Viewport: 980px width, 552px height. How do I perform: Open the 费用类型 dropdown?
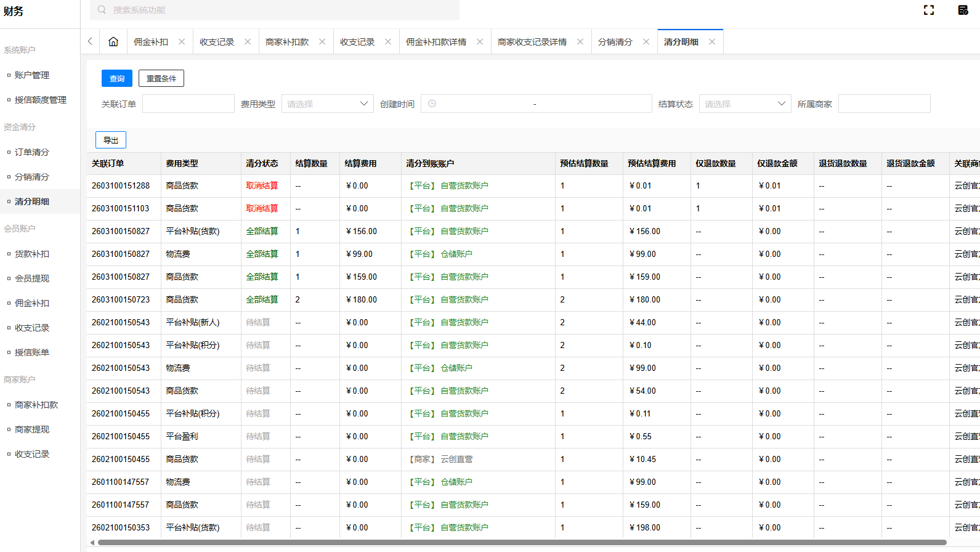[327, 104]
